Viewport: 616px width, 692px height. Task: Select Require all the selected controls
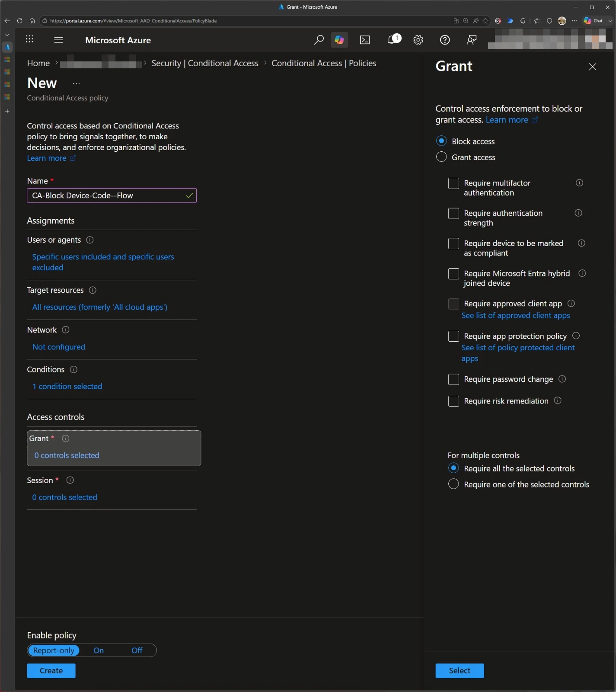point(453,468)
